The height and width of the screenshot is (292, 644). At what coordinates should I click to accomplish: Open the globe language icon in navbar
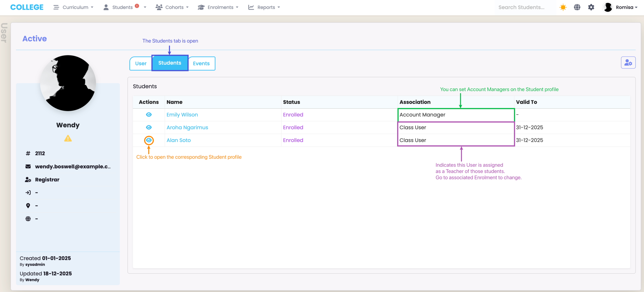[577, 7]
